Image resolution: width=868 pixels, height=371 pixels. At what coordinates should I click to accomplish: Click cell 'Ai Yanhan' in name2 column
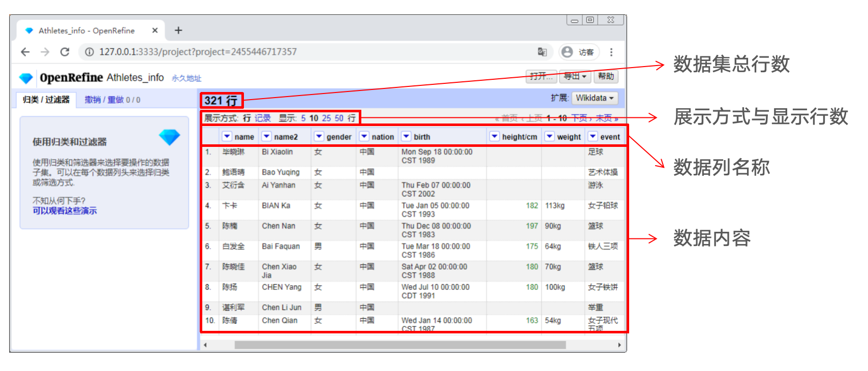(278, 185)
